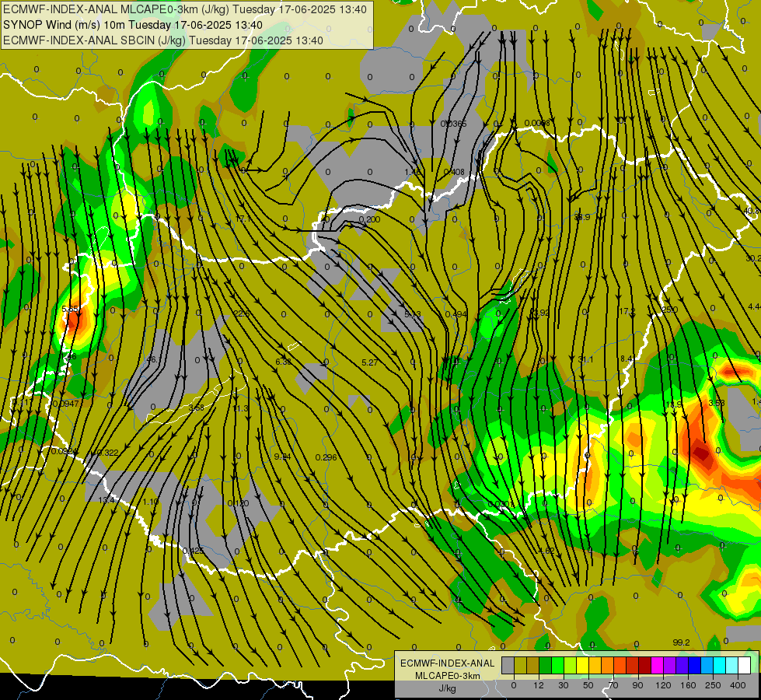Click the legend tick label 250
The image size is (761, 700).
click(x=713, y=685)
